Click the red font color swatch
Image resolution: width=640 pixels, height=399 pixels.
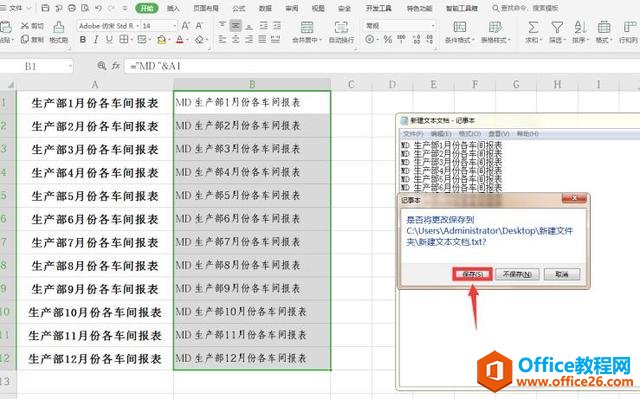[180, 40]
